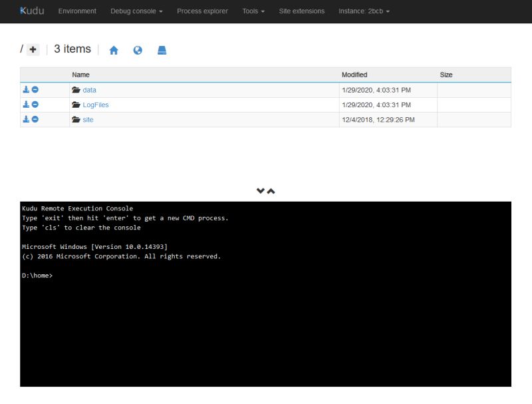Image resolution: width=532 pixels, height=404 pixels.
Task: Open Site extensions page
Action: (302, 11)
